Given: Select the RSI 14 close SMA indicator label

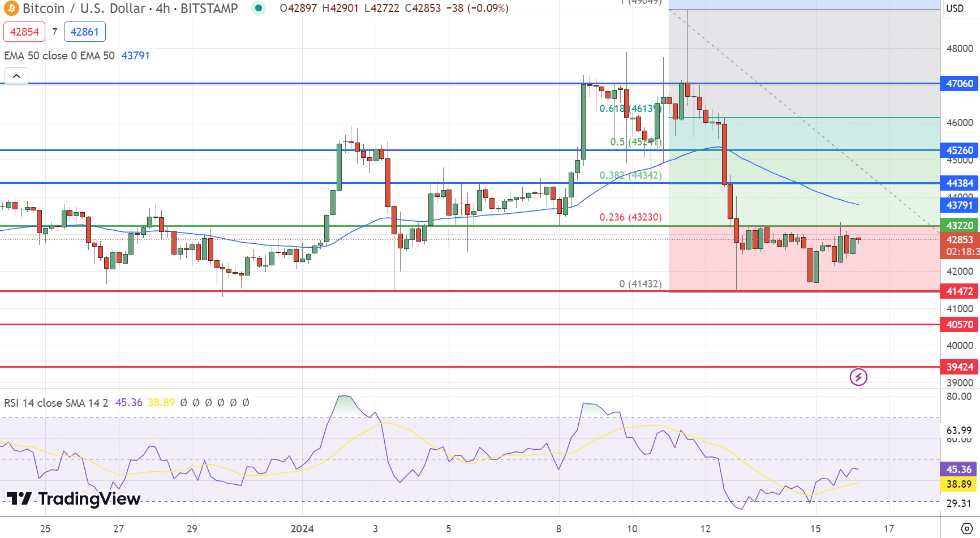Looking at the screenshot, I should click(56, 403).
